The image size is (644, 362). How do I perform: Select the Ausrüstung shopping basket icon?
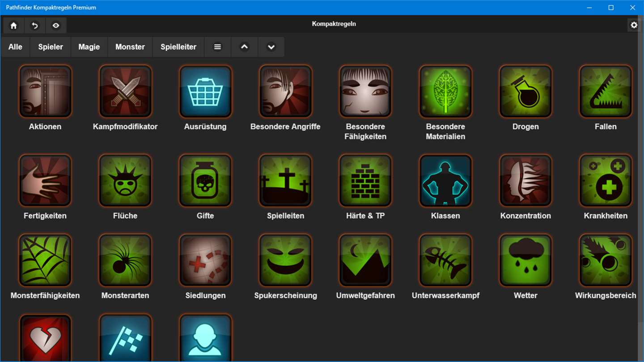coord(205,91)
